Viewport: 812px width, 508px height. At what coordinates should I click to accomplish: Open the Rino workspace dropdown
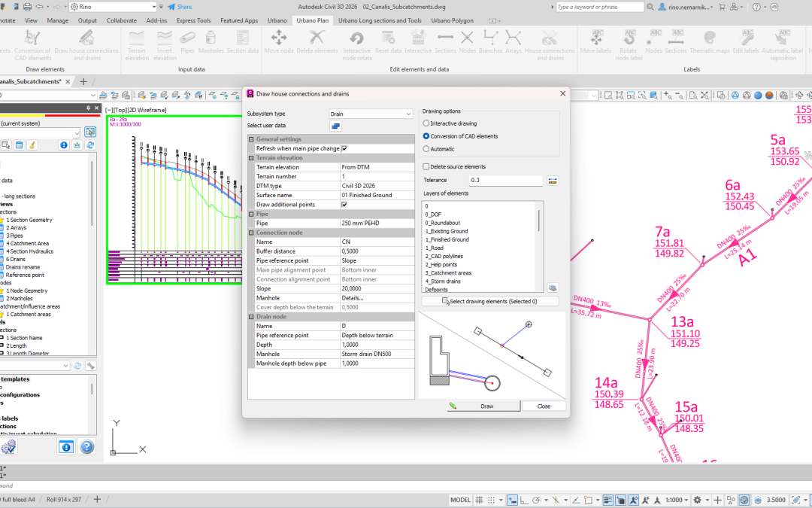113,7
